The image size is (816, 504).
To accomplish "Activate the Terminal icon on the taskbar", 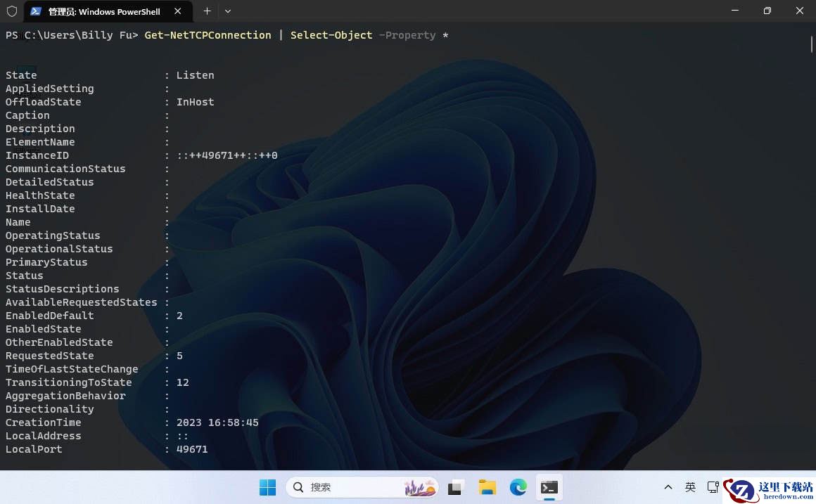I will [549, 487].
